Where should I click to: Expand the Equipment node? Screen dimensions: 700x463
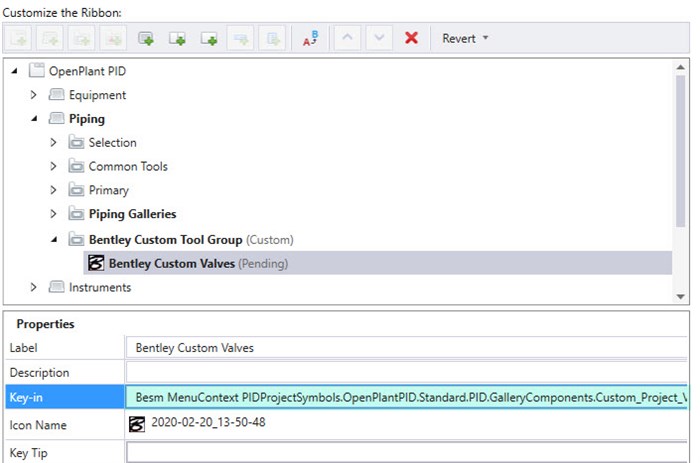pos(33,95)
